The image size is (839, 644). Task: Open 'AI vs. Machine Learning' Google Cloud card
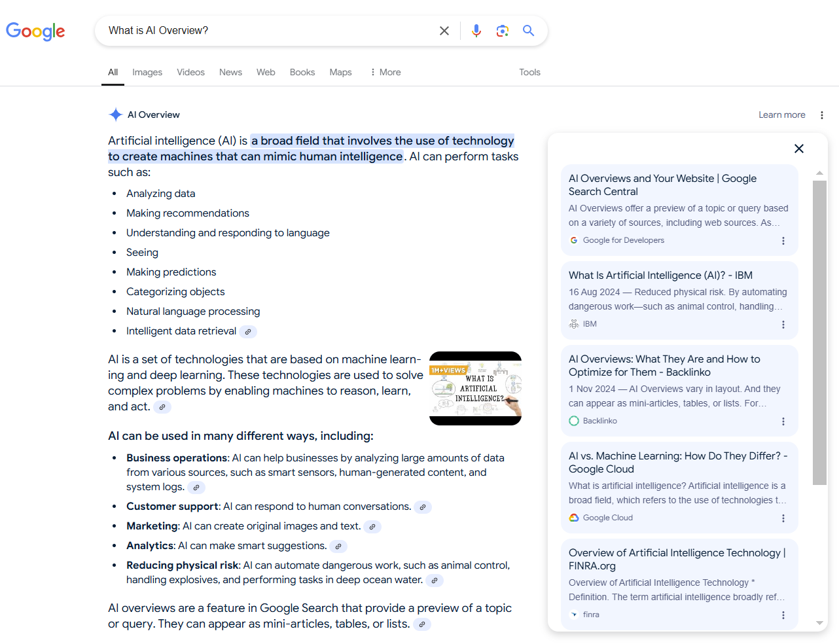click(679, 487)
